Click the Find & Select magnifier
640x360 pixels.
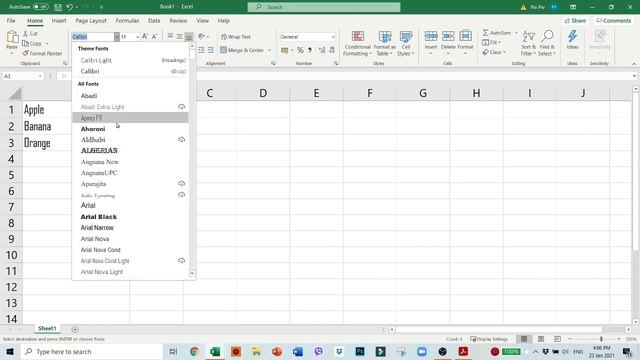(547, 37)
